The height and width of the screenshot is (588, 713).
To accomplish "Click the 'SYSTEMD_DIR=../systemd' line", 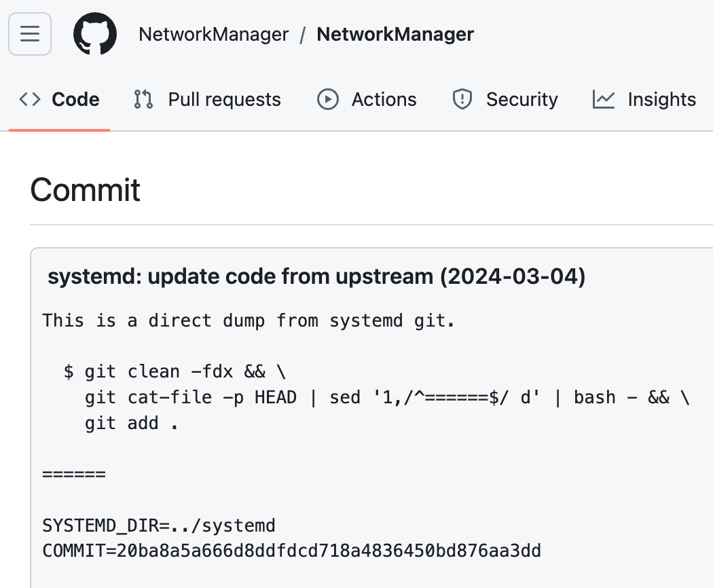I will coord(159,526).
